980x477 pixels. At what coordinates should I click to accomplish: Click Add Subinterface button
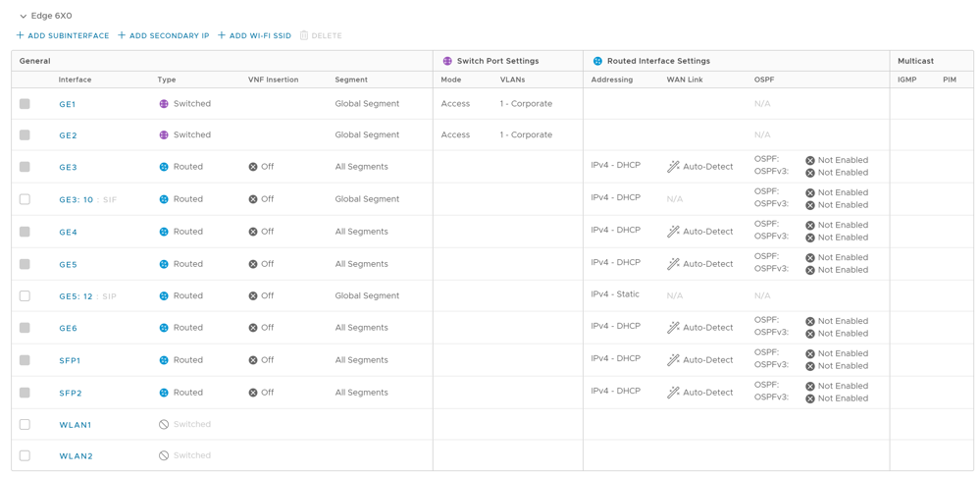pyautogui.click(x=63, y=35)
